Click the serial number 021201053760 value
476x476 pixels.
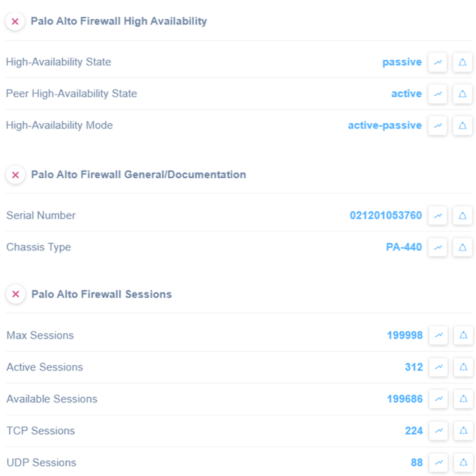click(x=386, y=216)
